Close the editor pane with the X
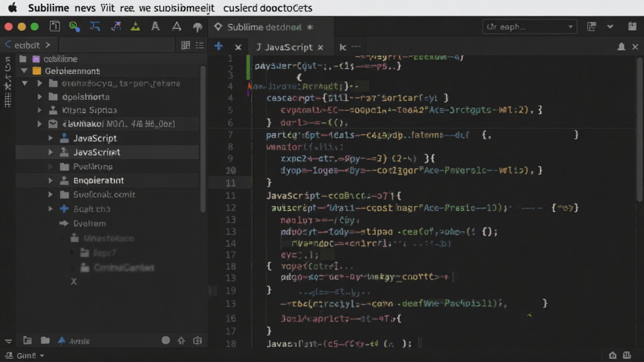 [635, 47]
